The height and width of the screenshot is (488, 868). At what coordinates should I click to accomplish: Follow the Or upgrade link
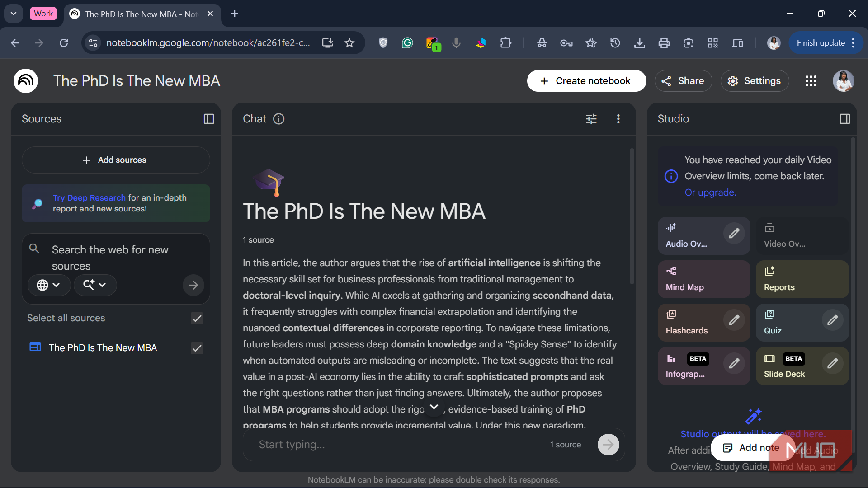pos(710,192)
